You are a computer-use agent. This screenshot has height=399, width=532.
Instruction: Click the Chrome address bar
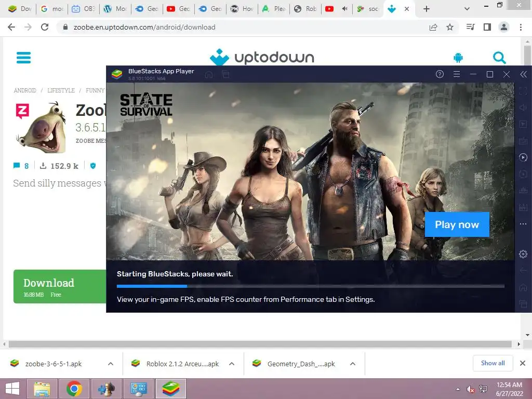click(x=244, y=27)
